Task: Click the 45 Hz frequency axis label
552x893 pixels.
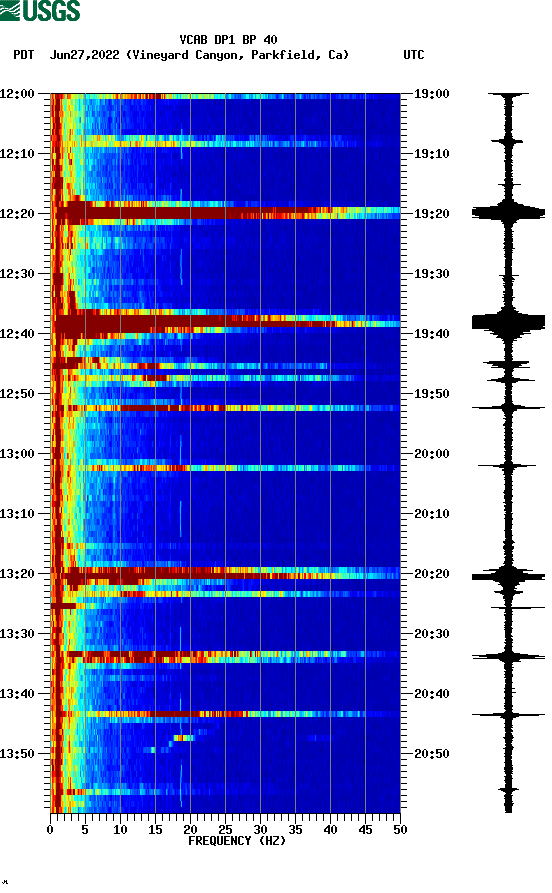Action: 365,830
